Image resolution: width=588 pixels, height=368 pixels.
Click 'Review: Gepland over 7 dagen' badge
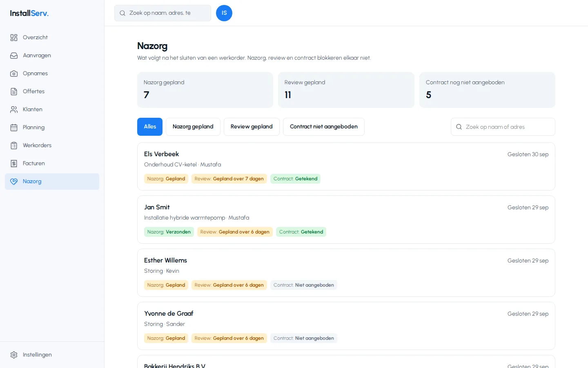click(x=229, y=179)
